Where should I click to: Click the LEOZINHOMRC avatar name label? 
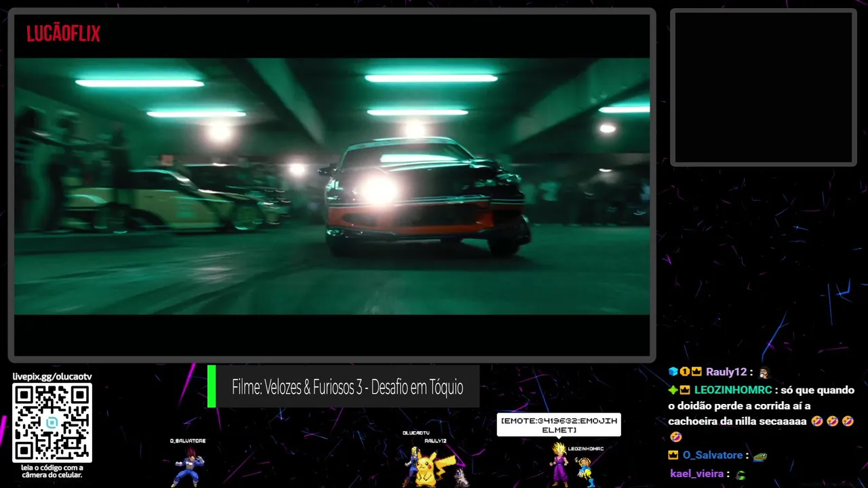586,449
